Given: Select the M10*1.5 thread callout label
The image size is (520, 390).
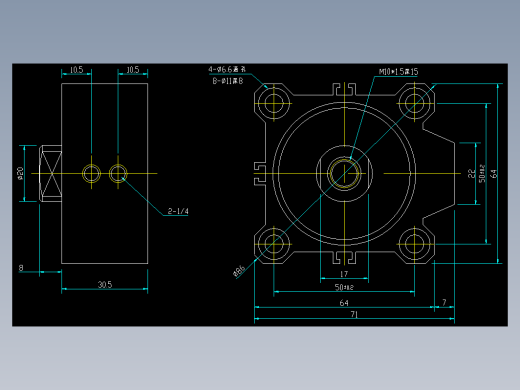Looking at the screenshot, I should pyautogui.click(x=398, y=72).
